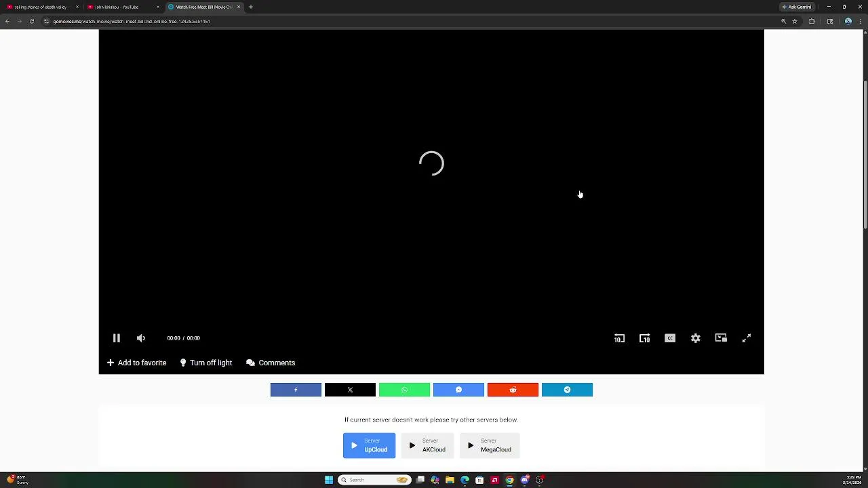Pause the video player

(116, 338)
